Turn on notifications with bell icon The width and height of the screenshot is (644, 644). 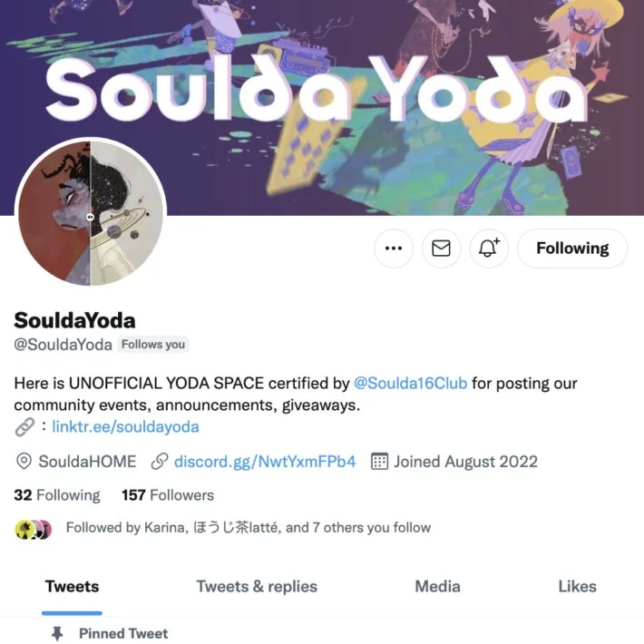(489, 249)
